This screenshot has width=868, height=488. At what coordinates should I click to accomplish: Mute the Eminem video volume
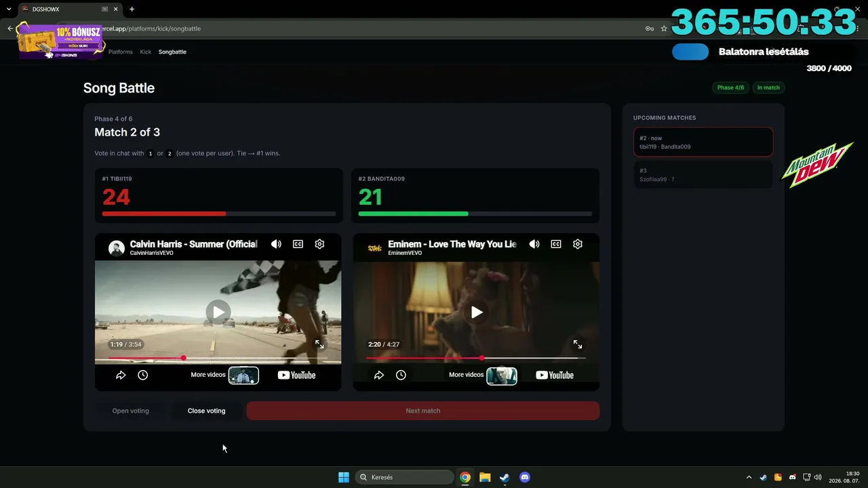pyautogui.click(x=534, y=244)
